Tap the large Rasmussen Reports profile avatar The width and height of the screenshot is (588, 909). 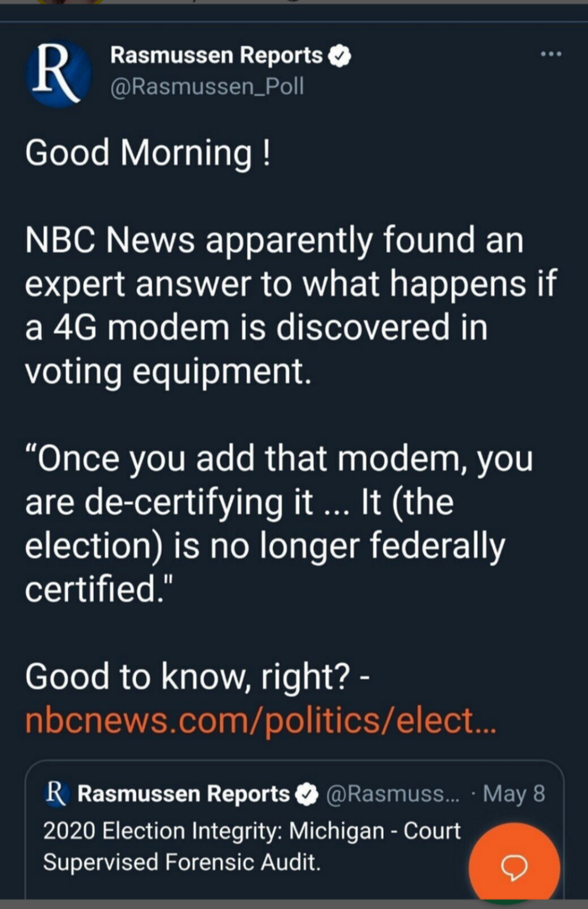[57, 74]
